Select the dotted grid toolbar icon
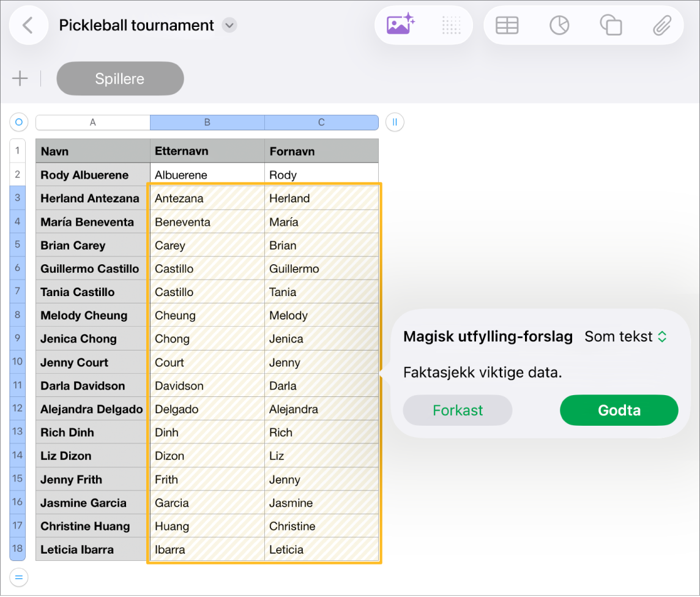This screenshot has width=700, height=597. pyautogui.click(x=451, y=26)
